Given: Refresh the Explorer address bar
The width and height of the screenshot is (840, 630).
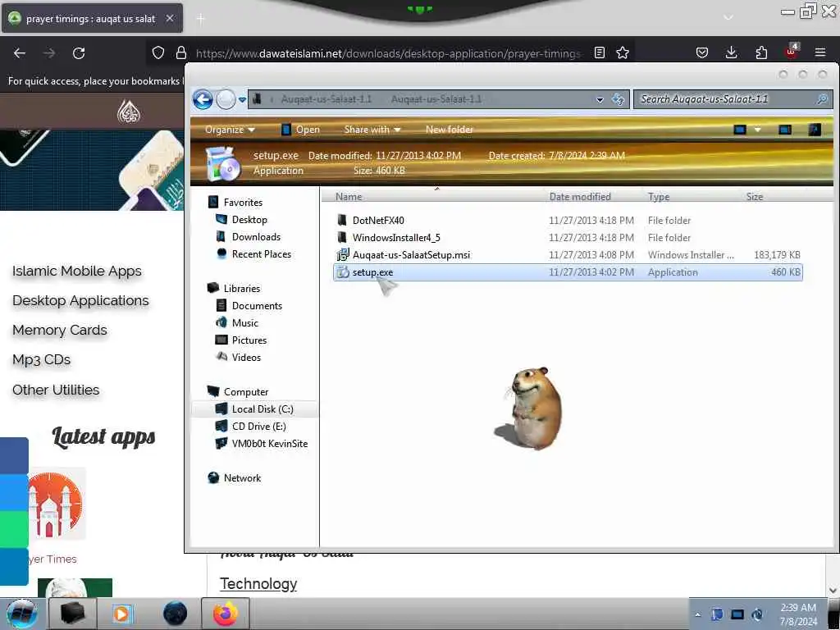Looking at the screenshot, I should [618, 99].
